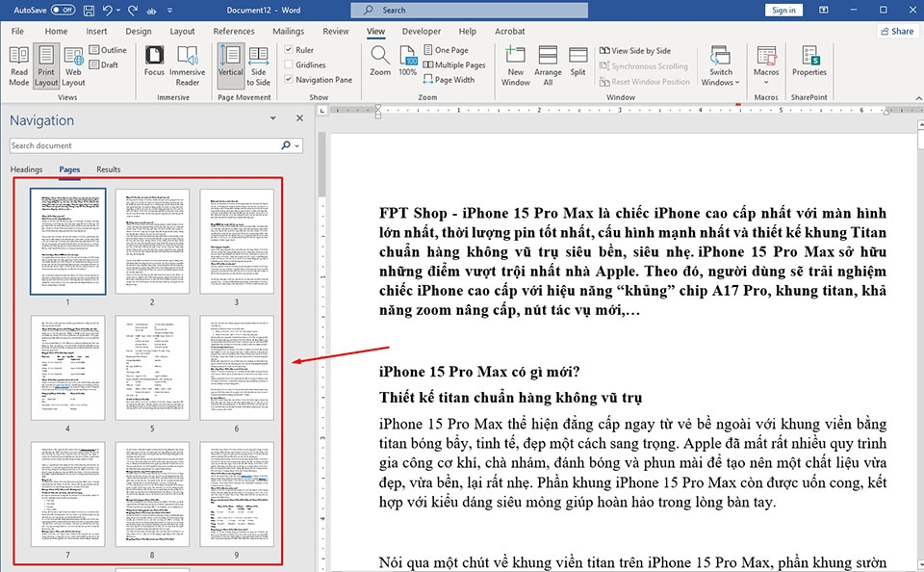Save the document from the title bar

click(89, 10)
